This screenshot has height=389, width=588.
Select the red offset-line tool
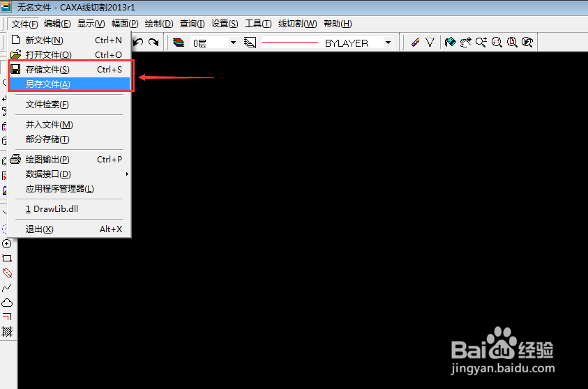click(x=7, y=317)
